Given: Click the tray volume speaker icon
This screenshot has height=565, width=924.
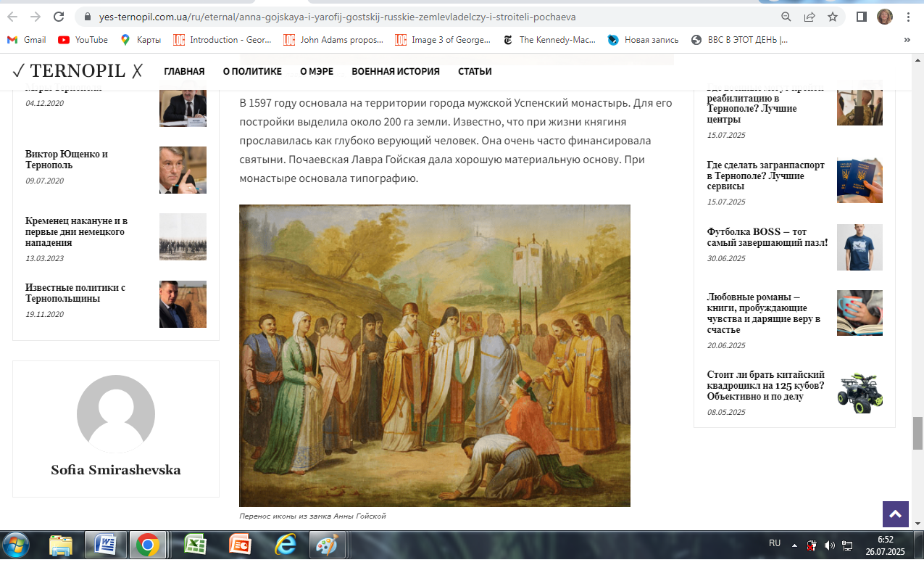Looking at the screenshot, I should (830, 545).
